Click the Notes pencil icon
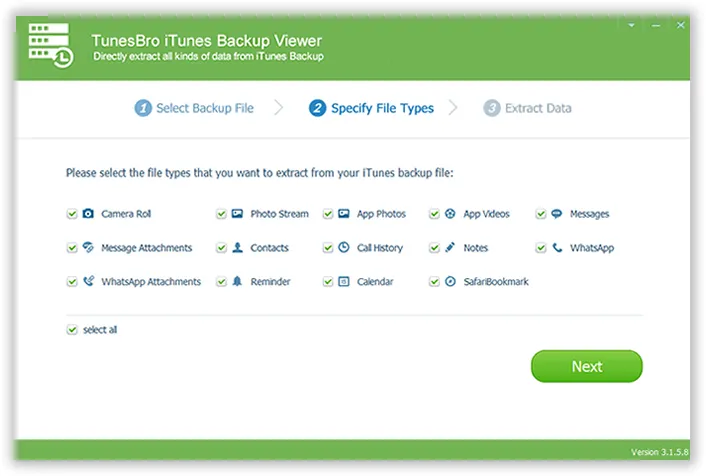This screenshot has width=706, height=476. pos(450,248)
